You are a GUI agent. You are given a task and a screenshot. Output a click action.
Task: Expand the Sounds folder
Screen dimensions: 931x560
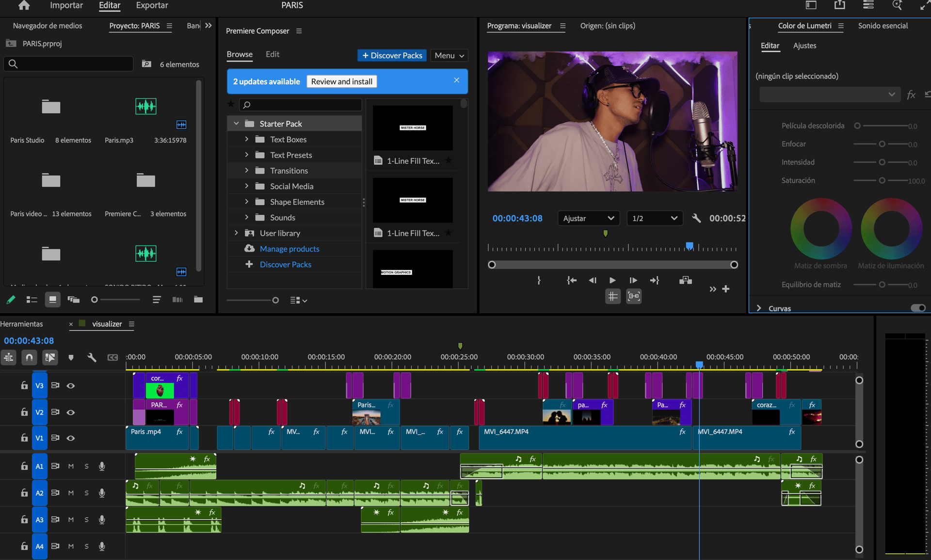(x=246, y=217)
